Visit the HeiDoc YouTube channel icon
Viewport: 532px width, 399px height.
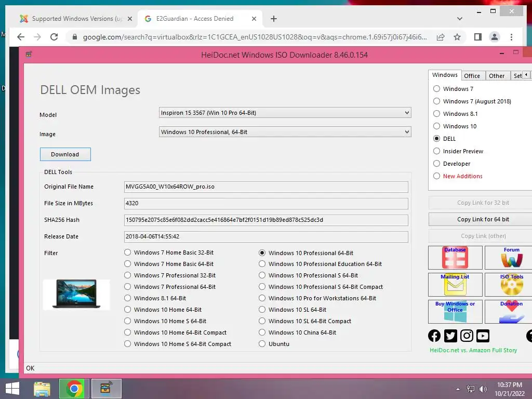pyautogui.click(x=483, y=336)
